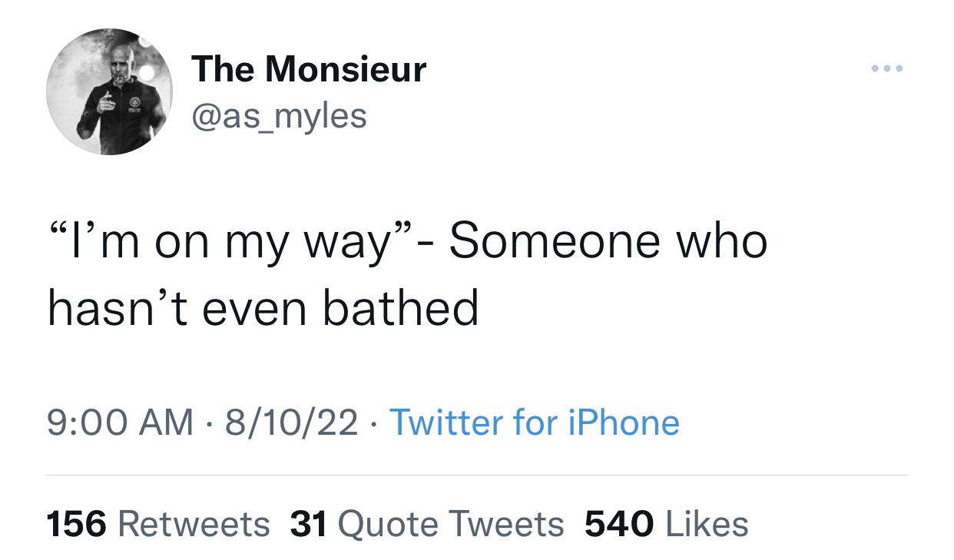This screenshot has width=954, height=560.
Task: Open the three-dot more options menu
Action: click(887, 69)
